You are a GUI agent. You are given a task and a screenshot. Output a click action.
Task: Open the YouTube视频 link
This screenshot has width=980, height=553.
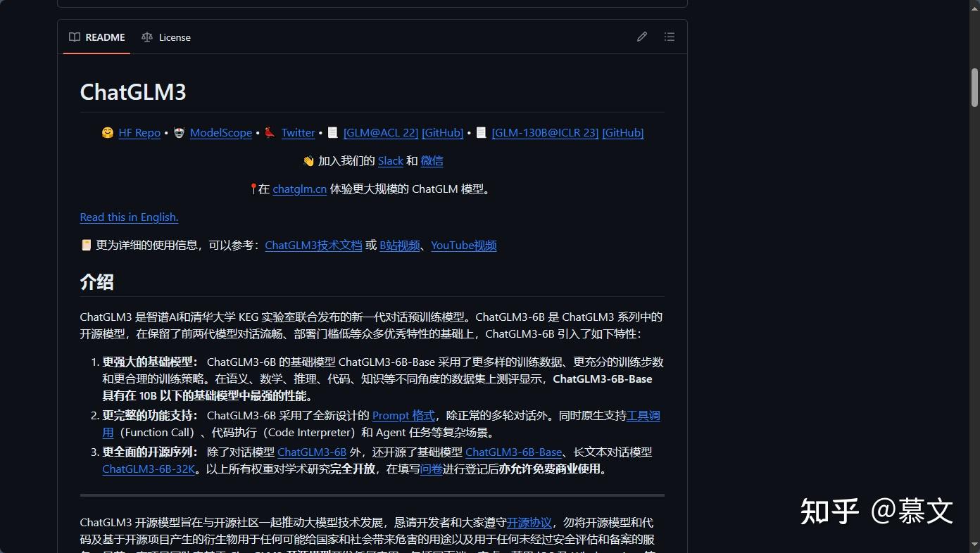(x=463, y=245)
